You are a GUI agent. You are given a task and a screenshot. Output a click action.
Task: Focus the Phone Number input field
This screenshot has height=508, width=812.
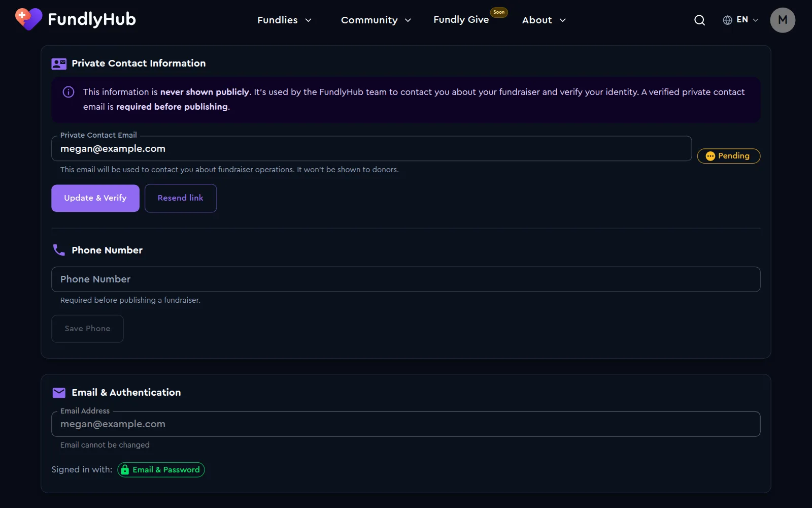click(x=405, y=279)
